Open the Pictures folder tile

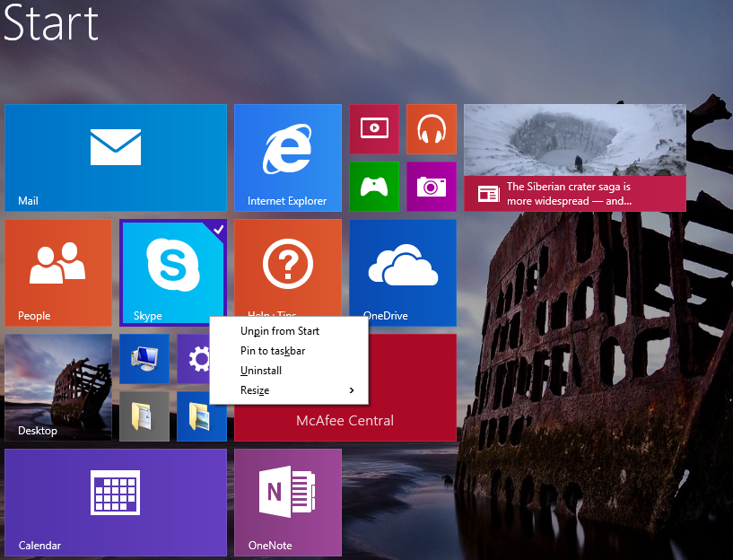[x=202, y=416]
